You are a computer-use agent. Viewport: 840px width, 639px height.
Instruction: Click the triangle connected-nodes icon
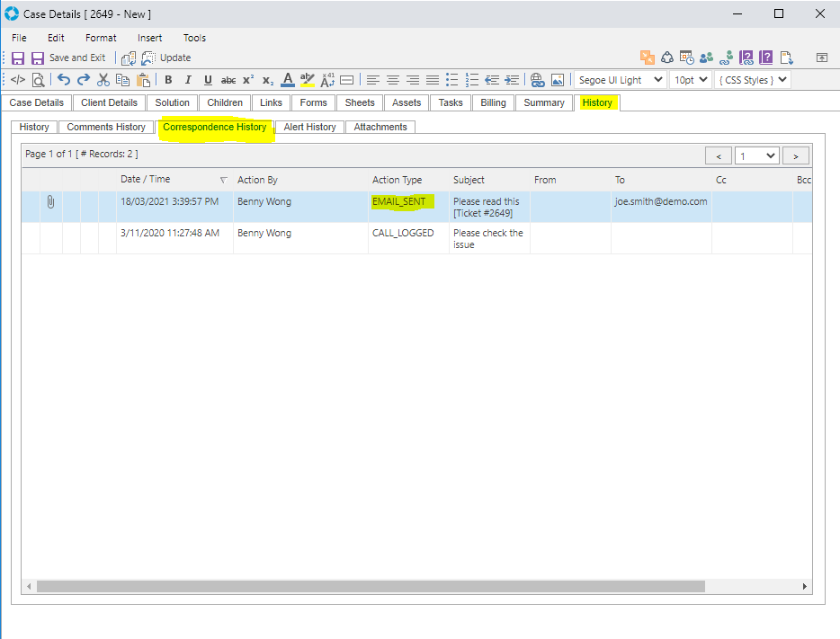coord(667,58)
